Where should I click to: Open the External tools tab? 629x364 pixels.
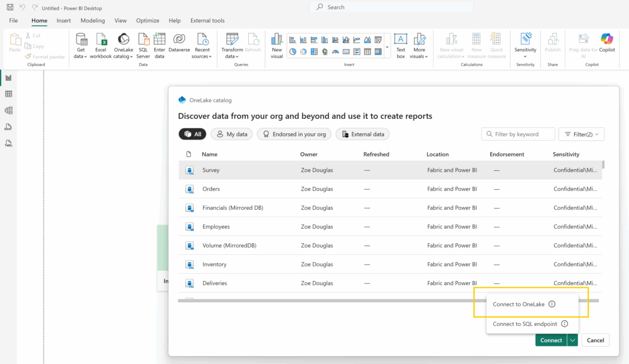point(208,21)
